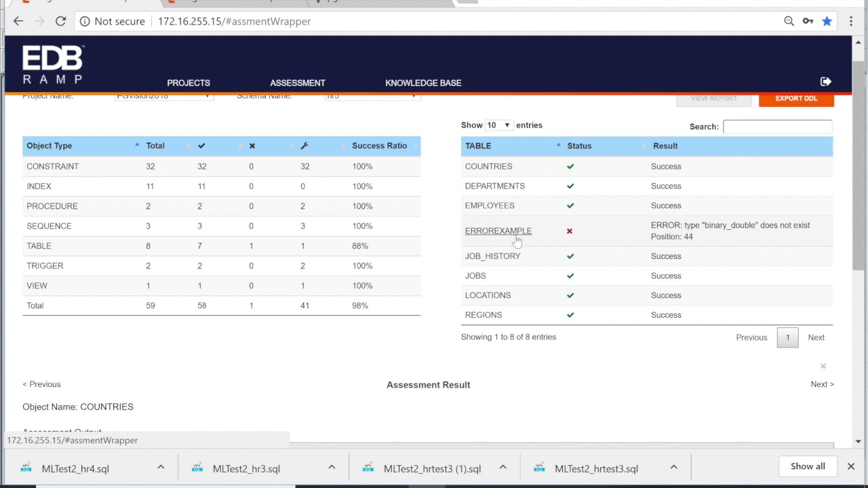Open the Schema Name dropdown

click(372, 96)
